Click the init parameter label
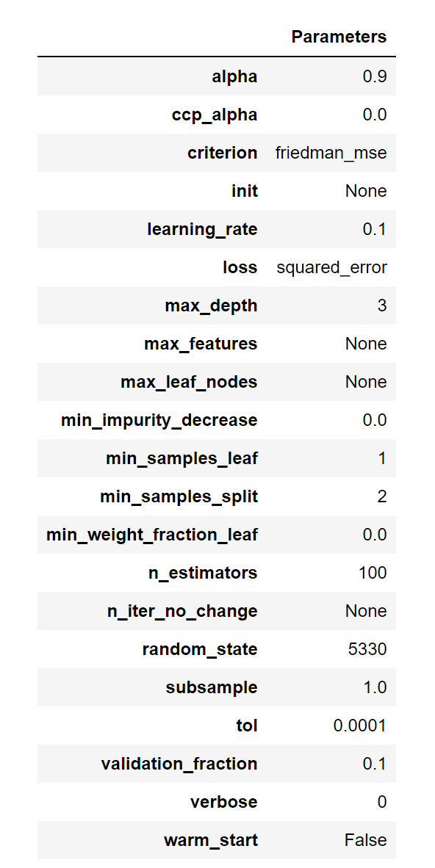The image size is (435, 868). [245, 191]
